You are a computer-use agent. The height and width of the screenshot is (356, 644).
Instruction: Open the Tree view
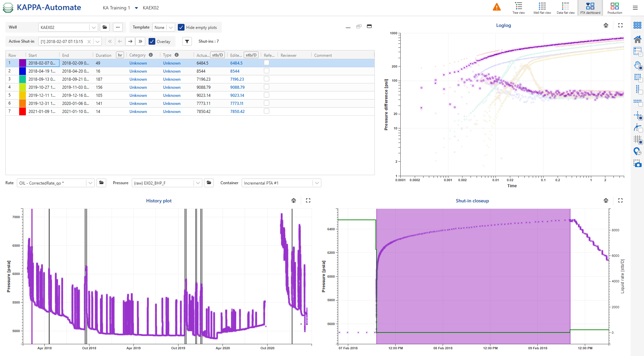tap(519, 7)
